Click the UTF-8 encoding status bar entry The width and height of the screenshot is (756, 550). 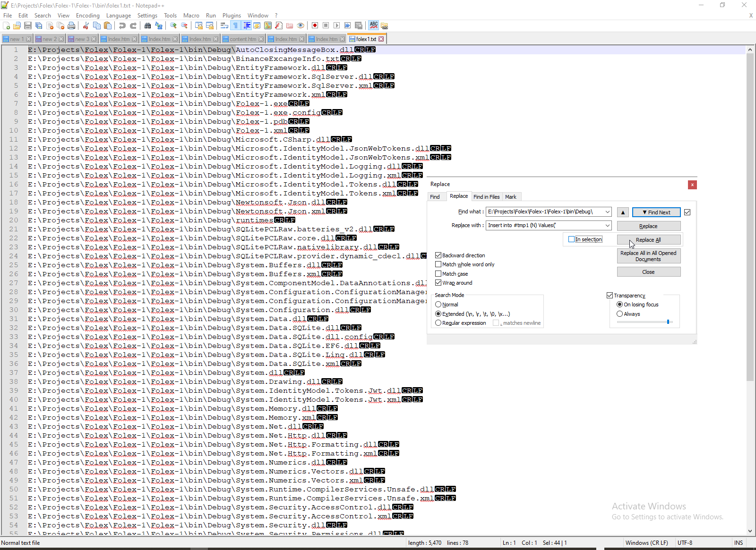tap(685, 543)
